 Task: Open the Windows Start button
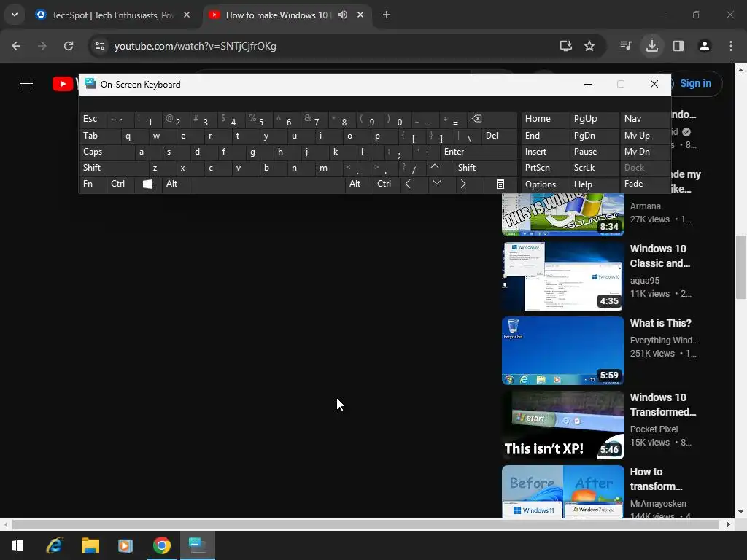pyautogui.click(x=18, y=545)
